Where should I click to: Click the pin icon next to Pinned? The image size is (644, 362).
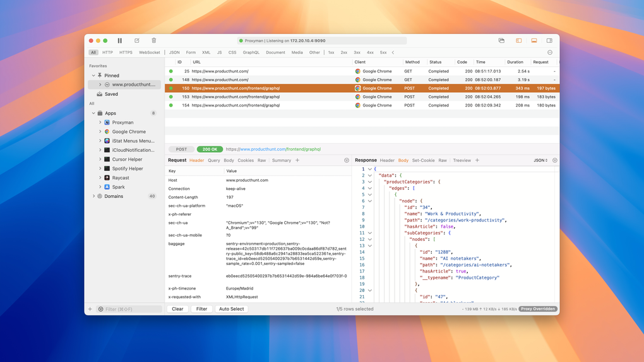click(100, 76)
